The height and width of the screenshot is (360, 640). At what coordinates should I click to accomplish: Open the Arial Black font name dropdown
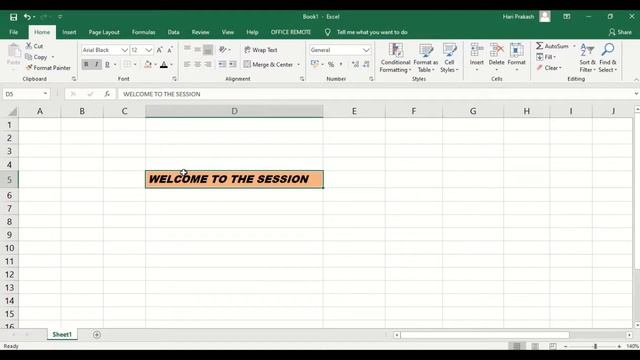(124, 50)
